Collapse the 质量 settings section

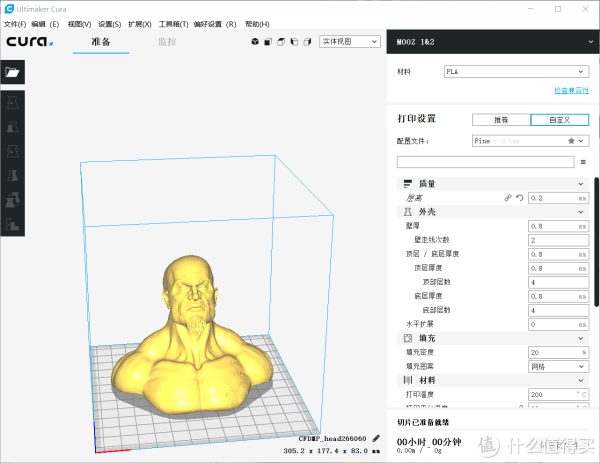click(x=580, y=184)
